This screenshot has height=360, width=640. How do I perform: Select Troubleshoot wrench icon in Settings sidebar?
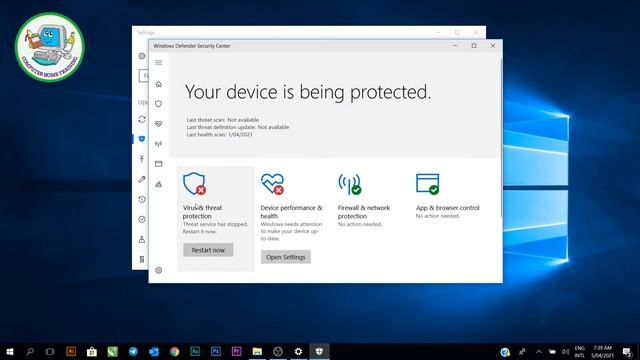142,179
